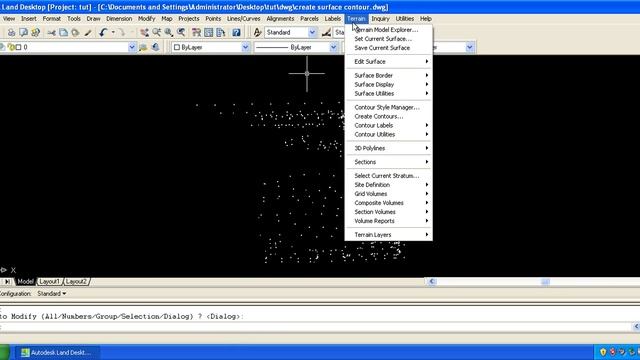Viewport: 640px width, 360px height.
Task: Choose Create Contours menu entry
Action: point(389,116)
